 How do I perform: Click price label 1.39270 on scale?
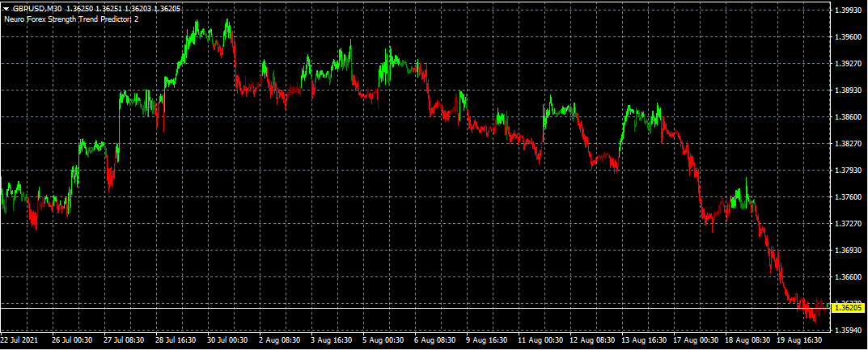(848, 64)
